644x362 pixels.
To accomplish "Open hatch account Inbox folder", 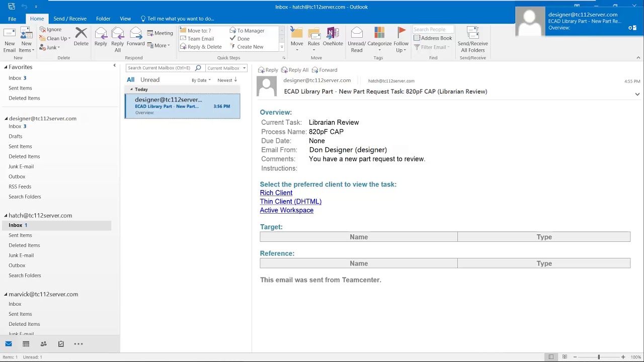I will pos(56,225).
